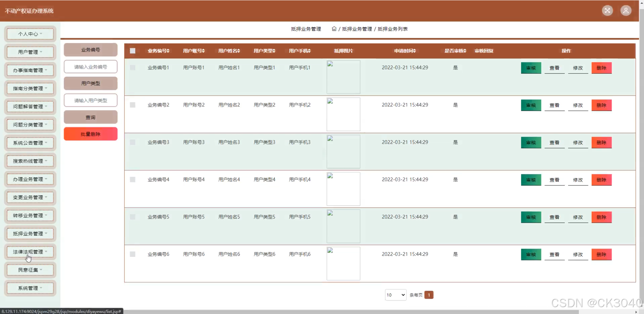Open broken 抵押图片 thumbnail for 业务编号1
Screen dimensions: 644x314
coord(343,77)
